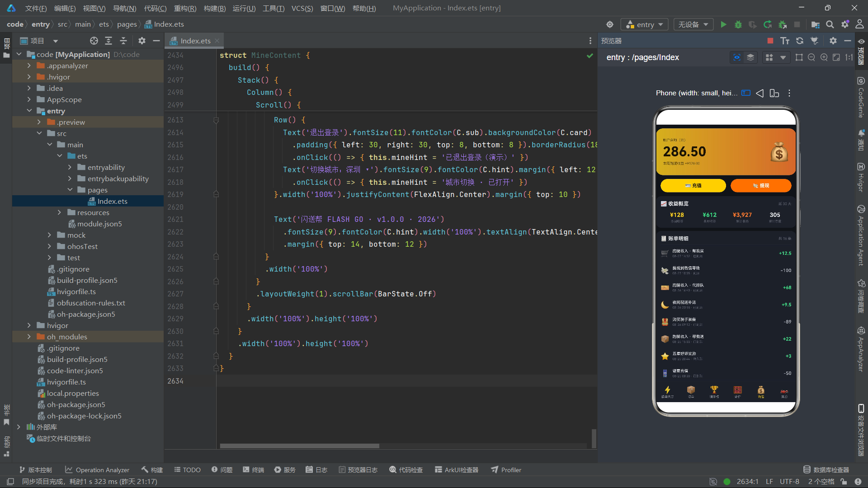The height and width of the screenshot is (488, 868).
Task: Start debugging with the green bug icon
Action: [738, 24]
